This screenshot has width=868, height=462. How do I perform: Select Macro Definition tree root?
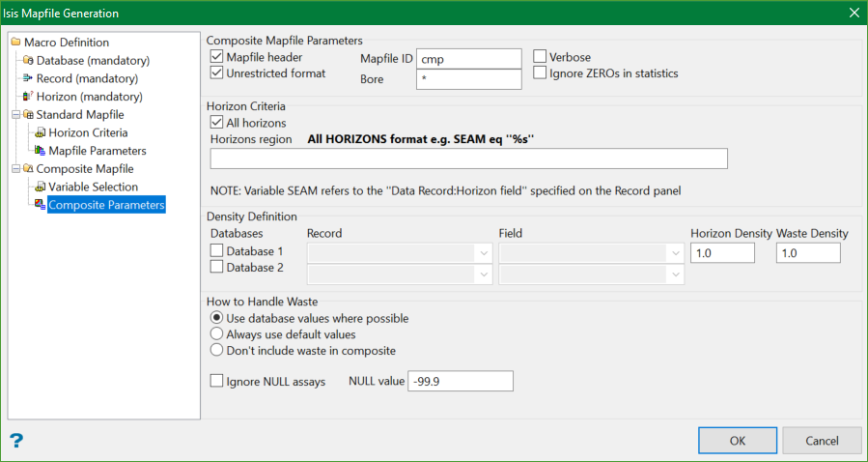(67, 43)
